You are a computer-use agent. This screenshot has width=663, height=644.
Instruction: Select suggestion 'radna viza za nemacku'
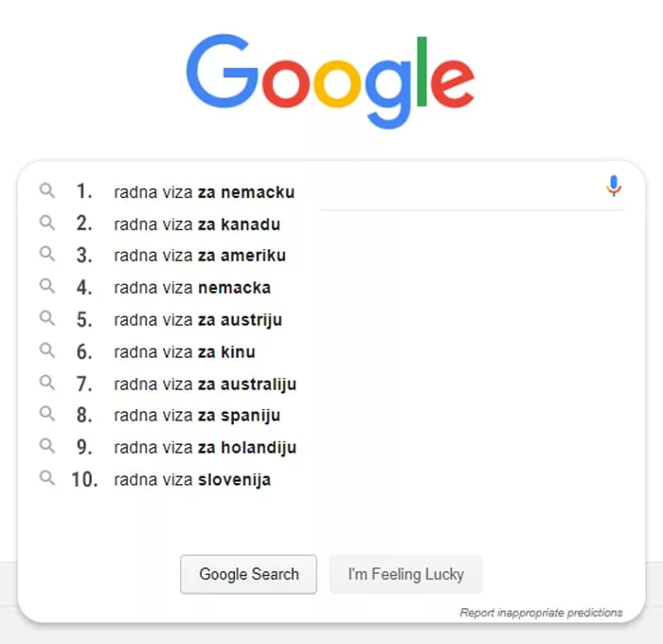[x=204, y=192]
